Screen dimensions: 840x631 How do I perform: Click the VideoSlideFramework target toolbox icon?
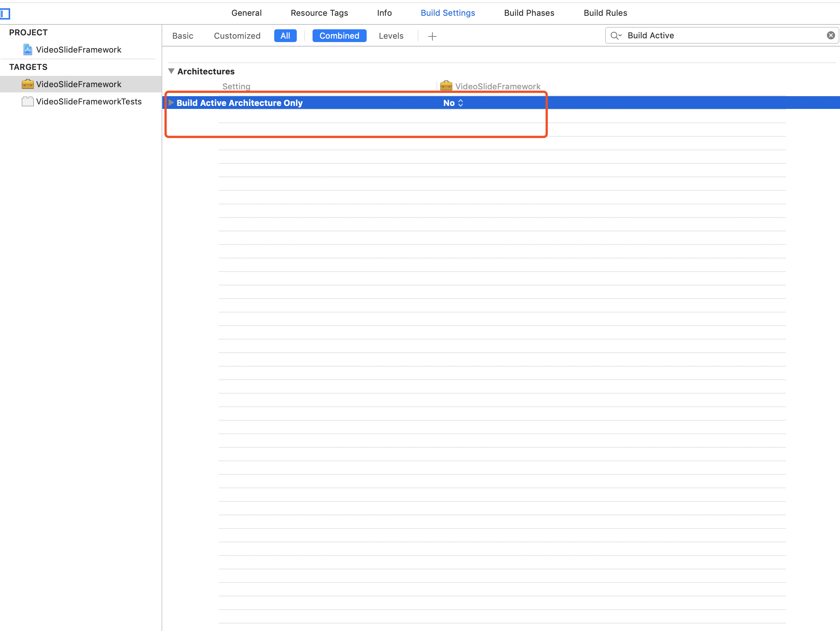[x=27, y=84]
